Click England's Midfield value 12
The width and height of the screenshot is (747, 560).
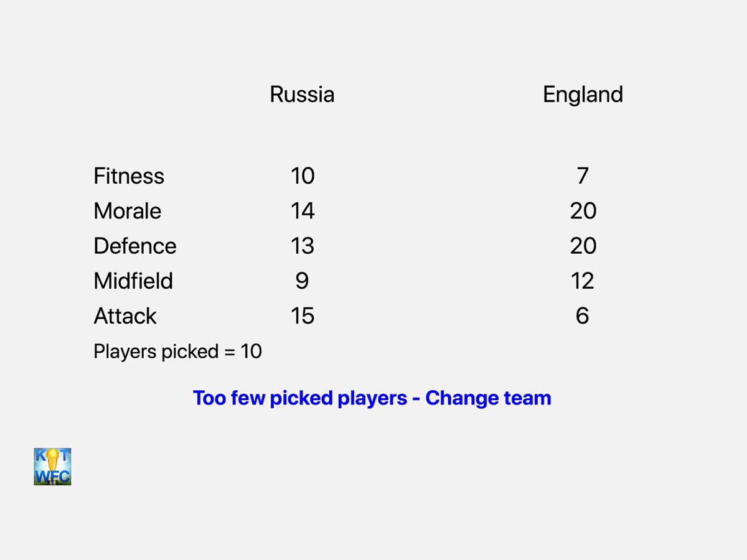583,281
